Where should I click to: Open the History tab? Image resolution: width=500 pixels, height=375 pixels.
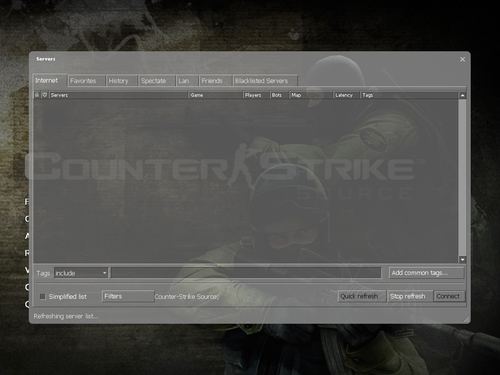click(122, 81)
